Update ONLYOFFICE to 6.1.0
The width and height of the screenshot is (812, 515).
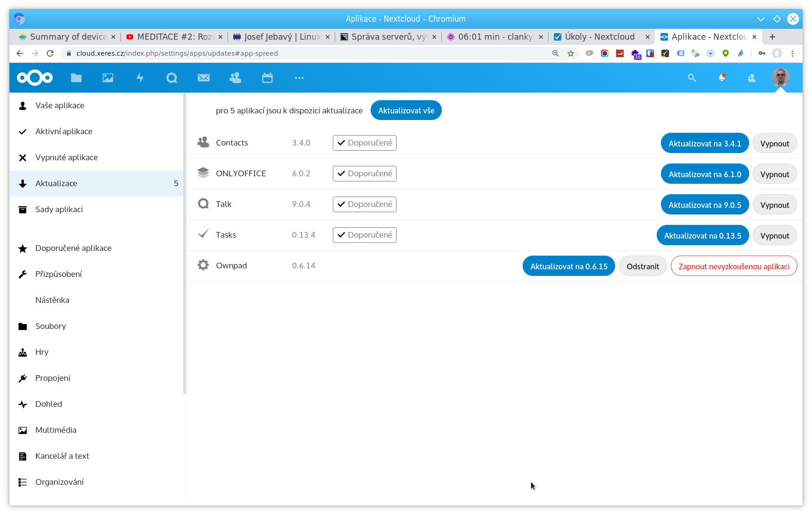pos(705,174)
